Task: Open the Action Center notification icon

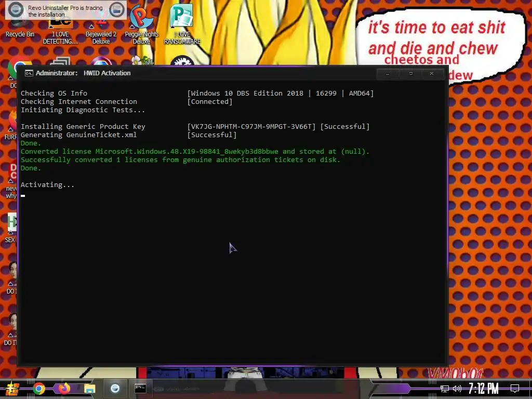Action: coord(515,389)
